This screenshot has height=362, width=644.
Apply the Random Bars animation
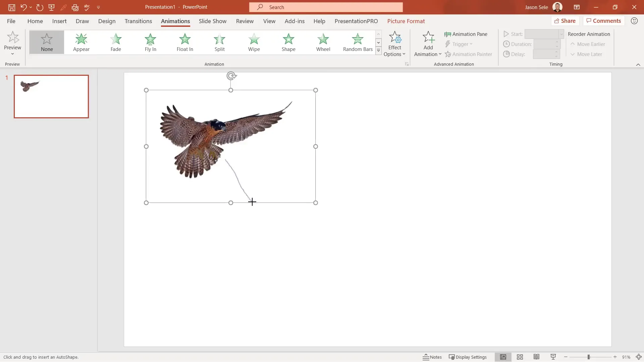point(358,42)
